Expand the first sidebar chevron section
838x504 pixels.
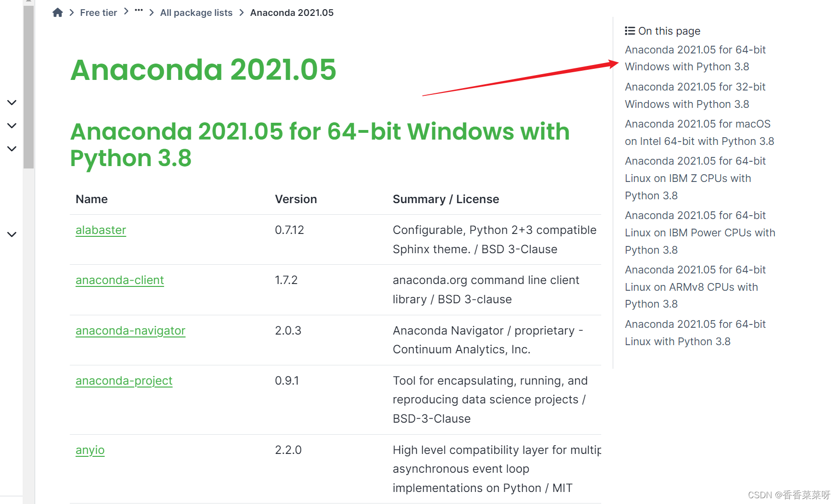(x=12, y=103)
